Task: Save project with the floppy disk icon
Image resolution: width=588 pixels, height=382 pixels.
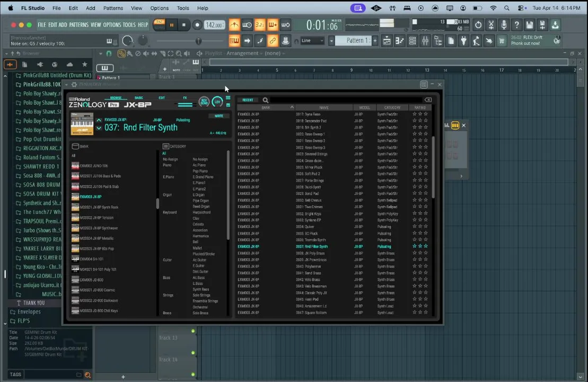Action: pos(530,25)
